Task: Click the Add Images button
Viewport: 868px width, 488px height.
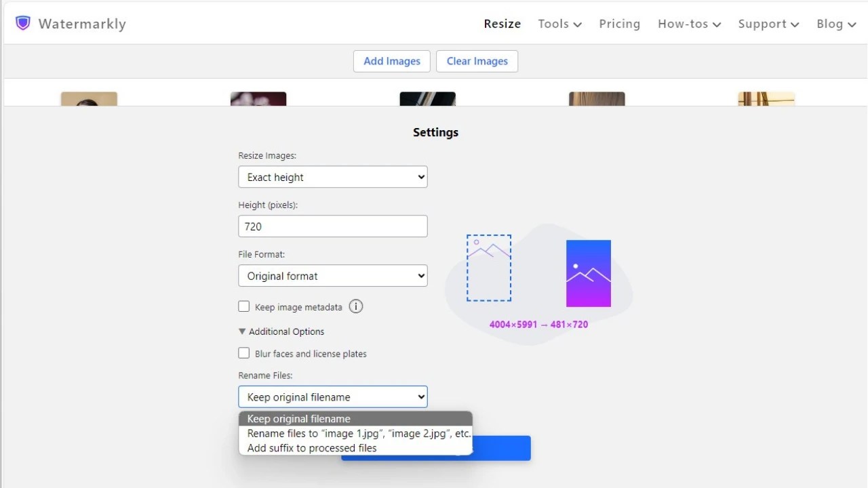Action: (x=391, y=61)
